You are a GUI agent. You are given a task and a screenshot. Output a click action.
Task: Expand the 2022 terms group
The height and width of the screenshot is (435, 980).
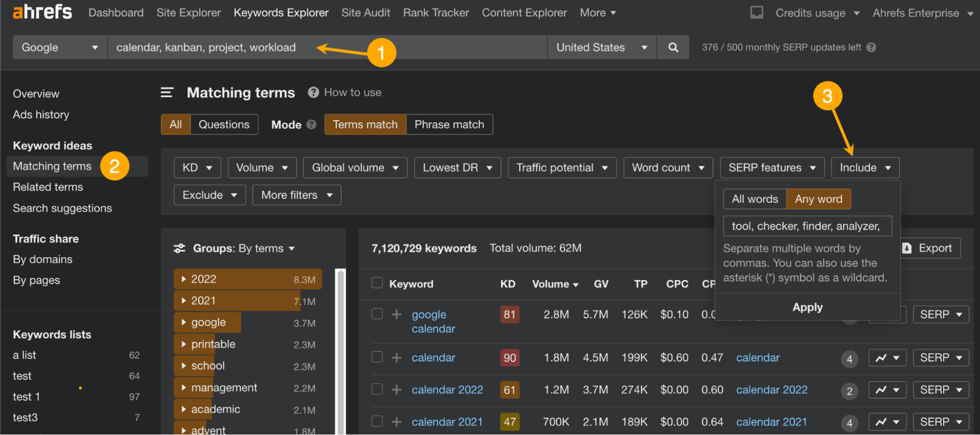coord(184,279)
